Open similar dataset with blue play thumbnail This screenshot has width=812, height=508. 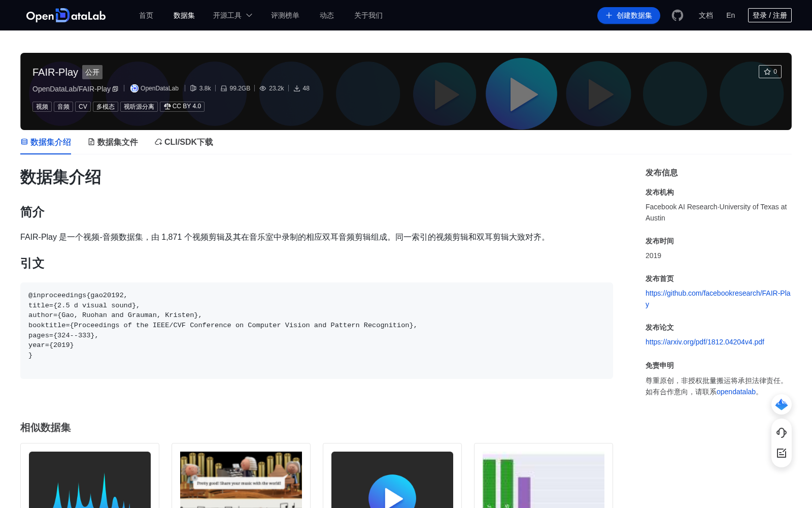(x=392, y=480)
